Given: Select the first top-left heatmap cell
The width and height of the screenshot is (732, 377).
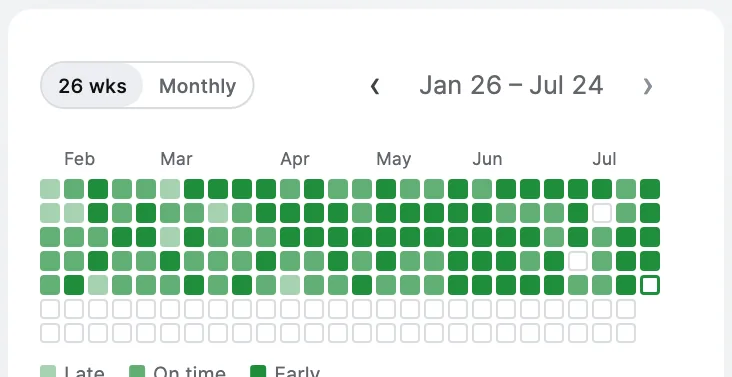Looking at the screenshot, I should point(50,189).
